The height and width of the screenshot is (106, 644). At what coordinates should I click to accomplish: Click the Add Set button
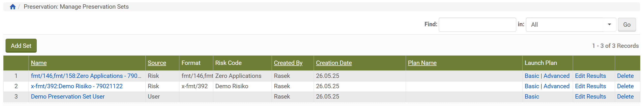click(21, 46)
